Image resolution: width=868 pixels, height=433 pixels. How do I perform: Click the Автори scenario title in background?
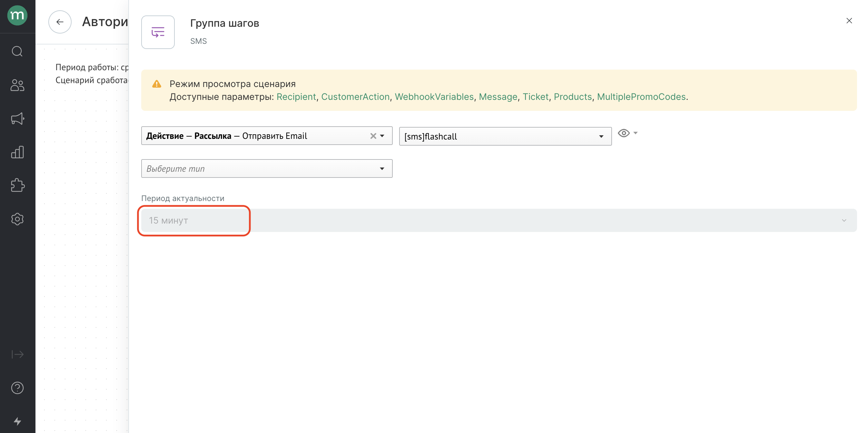pyautogui.click(x=105, y=22)
